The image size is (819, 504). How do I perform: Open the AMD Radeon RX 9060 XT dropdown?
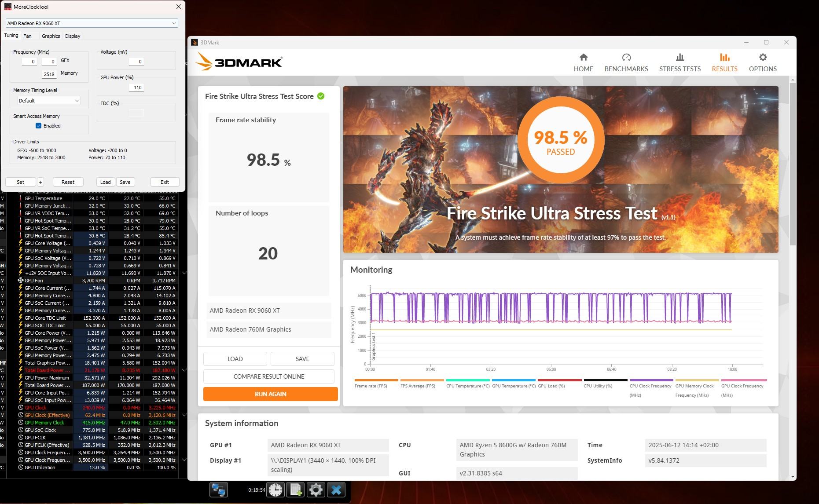pyautogui.click(x=92, y=23)
